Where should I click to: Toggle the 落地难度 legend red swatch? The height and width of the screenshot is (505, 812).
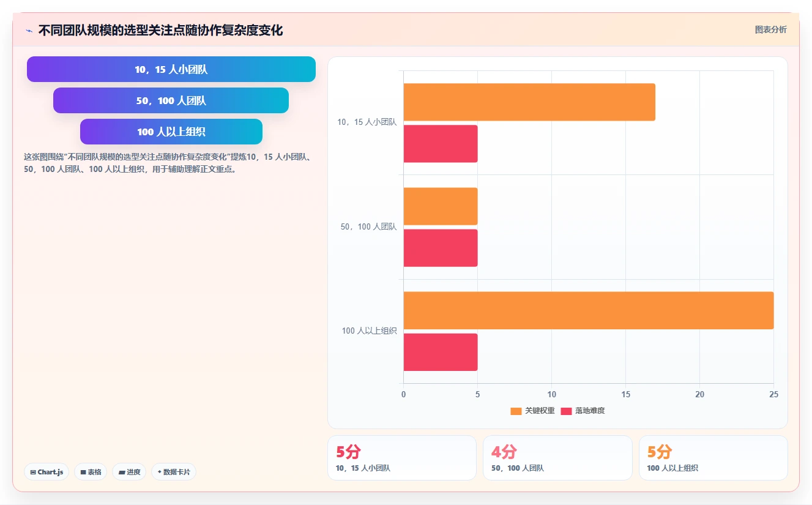pos(566,411)
